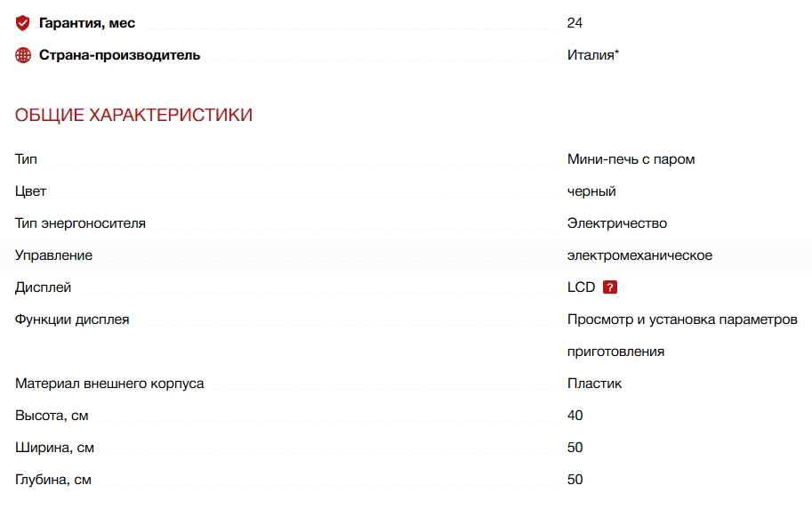Screen dimensions: 812x526
Task: Click the "Глубина, см" label
Action: pyautogui.click(x=53, y=480)
